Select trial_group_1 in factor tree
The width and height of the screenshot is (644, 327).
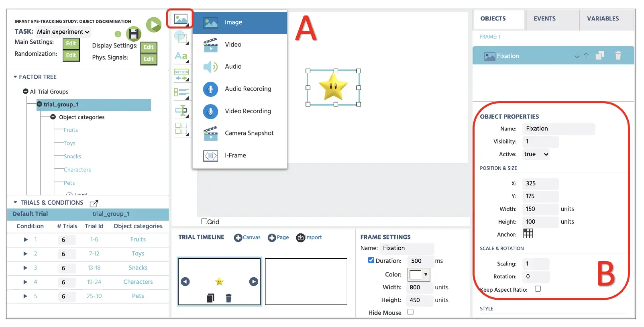point(94,104)
